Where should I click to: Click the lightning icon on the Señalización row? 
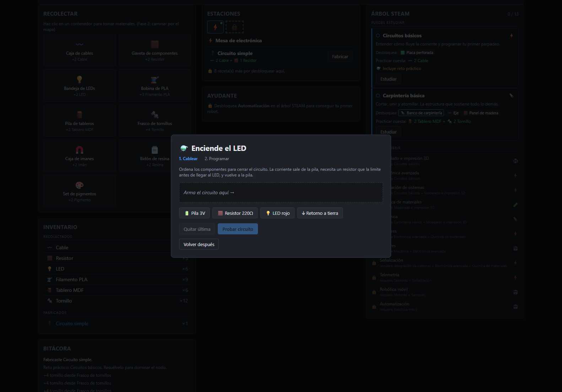(515, 263)
